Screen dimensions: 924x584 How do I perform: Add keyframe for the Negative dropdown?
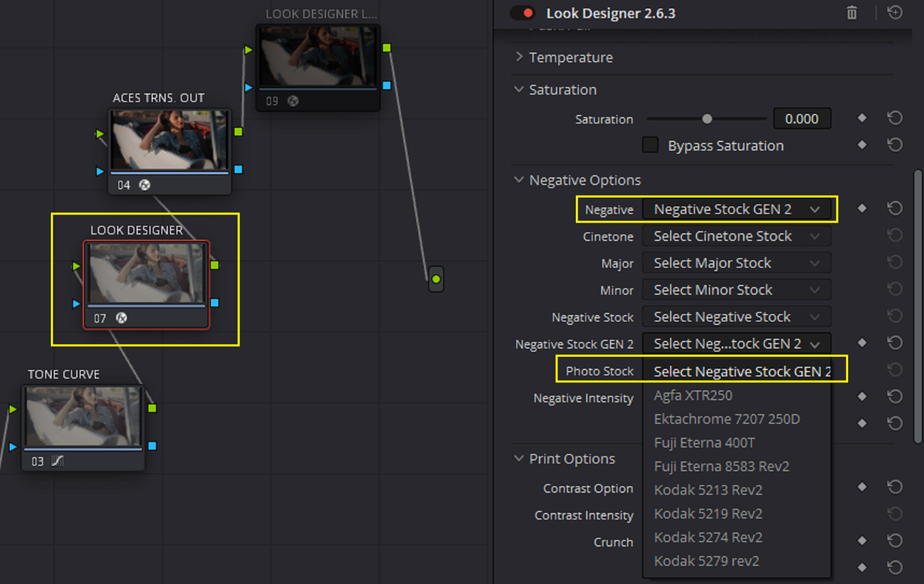coord(862,209)
